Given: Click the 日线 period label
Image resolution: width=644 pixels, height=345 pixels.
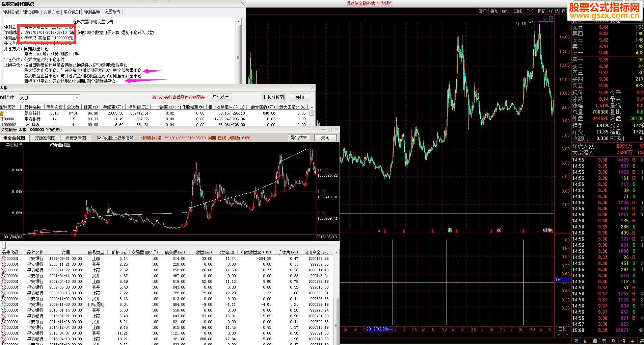Looking at the screenshot, I should click(563, 329).
